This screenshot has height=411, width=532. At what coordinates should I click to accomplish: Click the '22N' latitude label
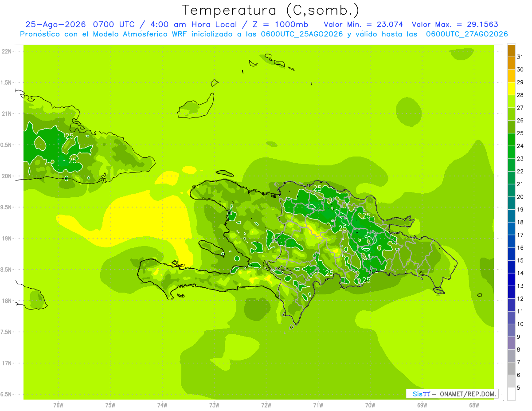tap(7, 51)
